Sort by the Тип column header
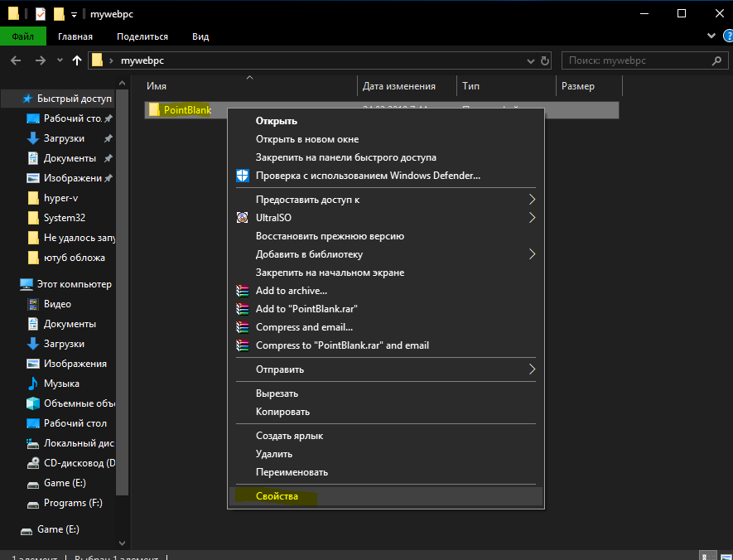The width and height of the screenshot is (733, 560). 506,86
